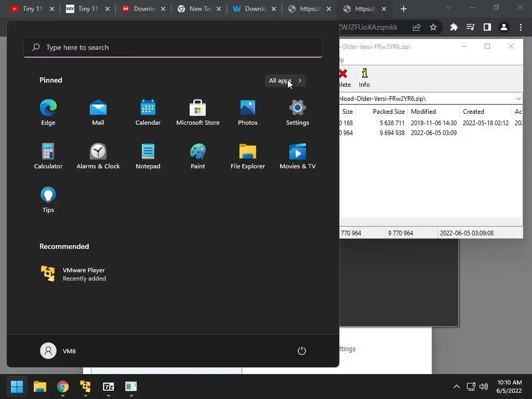Screen dimensions: 532x399
Task: Open Notepad from Start menu
Action: point(148,156)
